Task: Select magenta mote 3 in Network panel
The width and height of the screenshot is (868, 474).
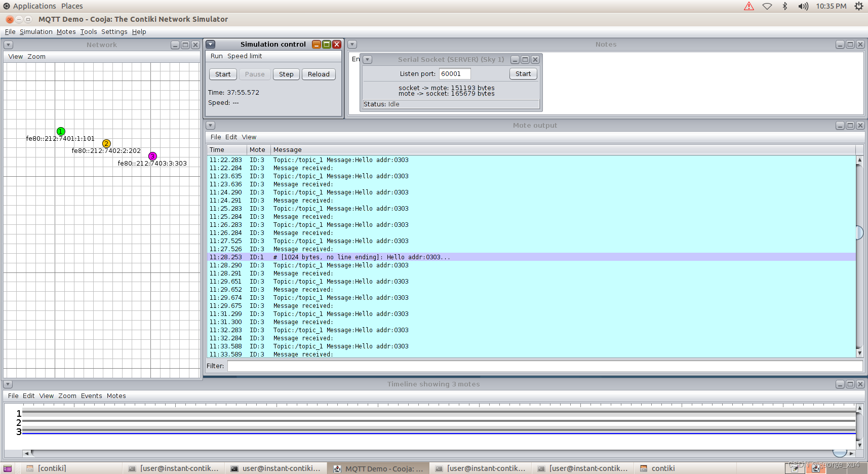Action: [152, 156]
